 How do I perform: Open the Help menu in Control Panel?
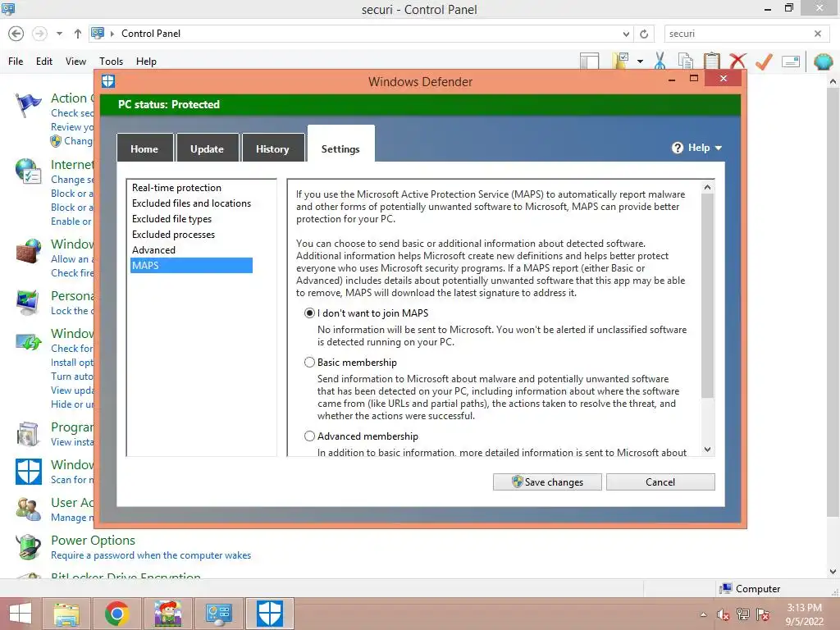[x=146, y=61]
